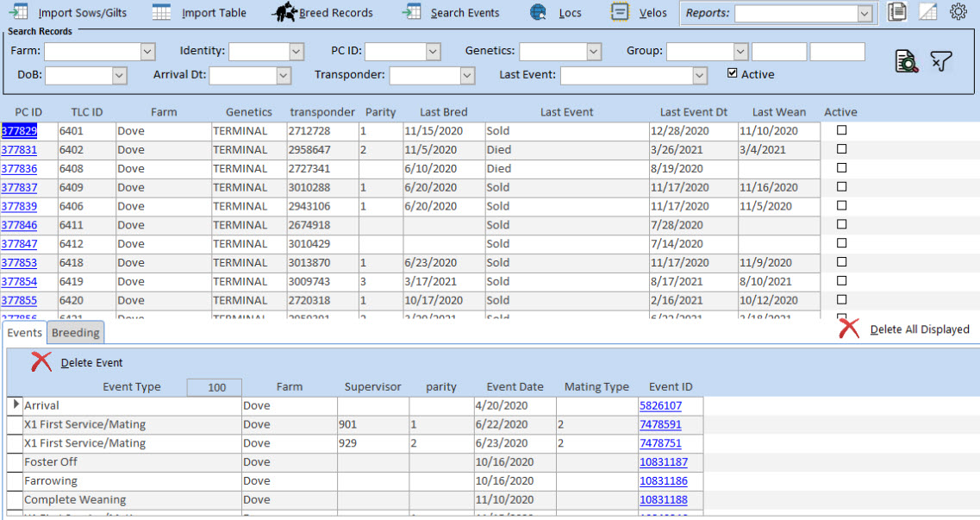980x520 pixels.
Task: Open the settings gear icon
Action: point(958,12)
